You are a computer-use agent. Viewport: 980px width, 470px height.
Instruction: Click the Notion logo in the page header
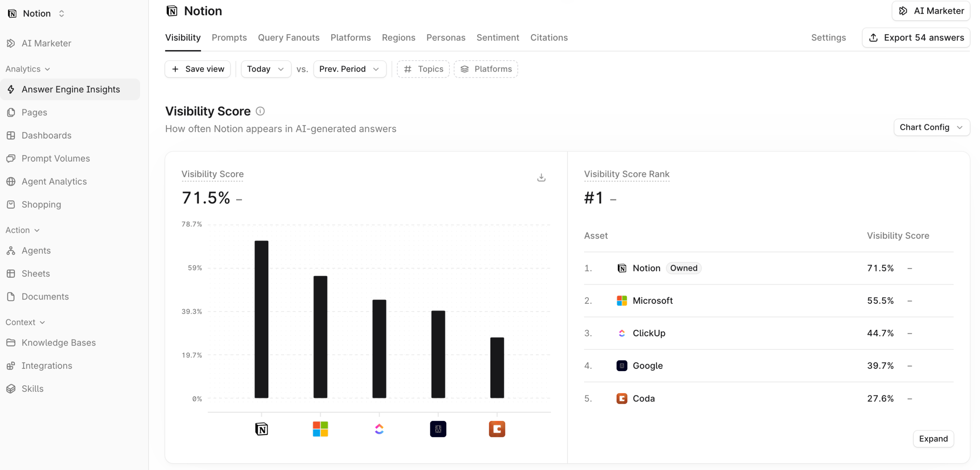tap(172, 11)
